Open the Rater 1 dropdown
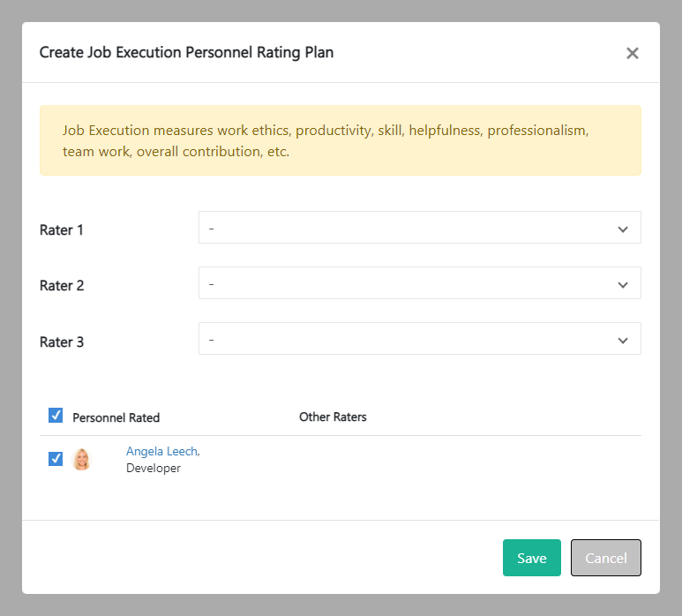 pyautogui.click(x=419, y=228)
